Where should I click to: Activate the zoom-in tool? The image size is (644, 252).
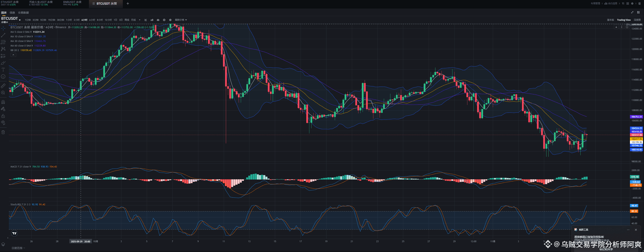tap(3, 93)
